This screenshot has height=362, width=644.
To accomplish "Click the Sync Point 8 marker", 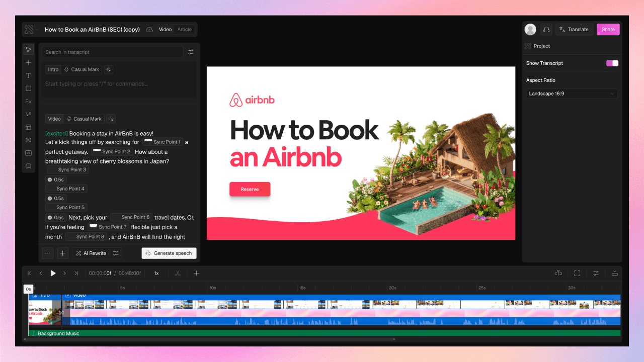I will point(86,236).
